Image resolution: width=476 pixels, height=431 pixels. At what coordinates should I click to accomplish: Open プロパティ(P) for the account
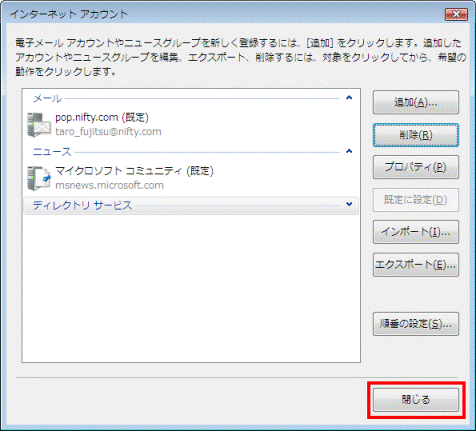coord(416,167)
